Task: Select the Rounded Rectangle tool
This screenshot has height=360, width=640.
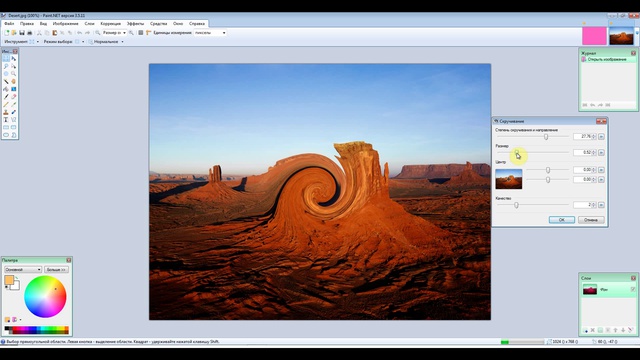Action: click(13, 127)
